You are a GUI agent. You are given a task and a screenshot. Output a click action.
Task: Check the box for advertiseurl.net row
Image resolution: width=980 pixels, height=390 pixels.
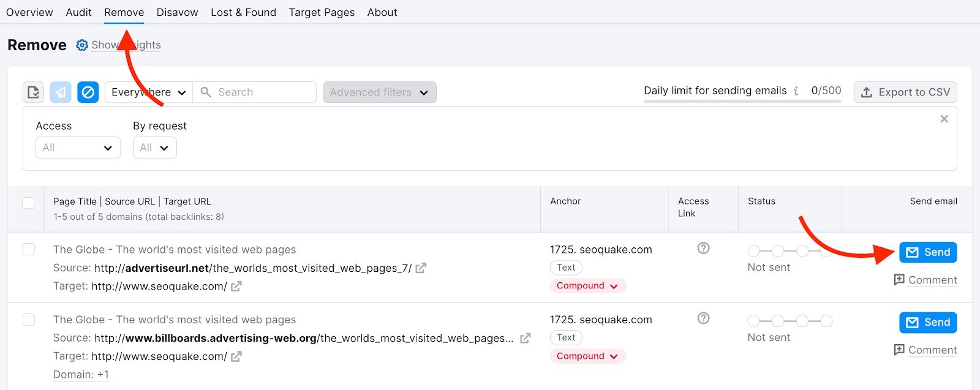click(x=28, y=249)
